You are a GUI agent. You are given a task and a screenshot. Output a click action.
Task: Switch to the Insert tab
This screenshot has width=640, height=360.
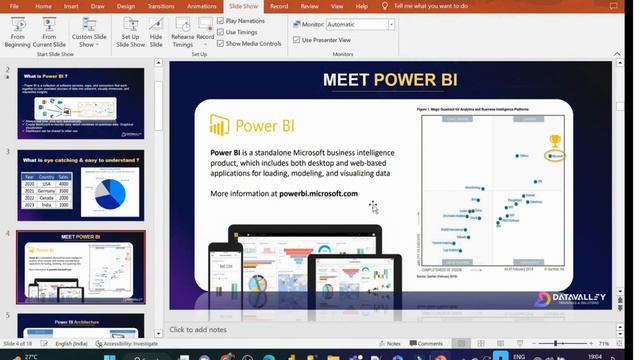tap(71, 6)
